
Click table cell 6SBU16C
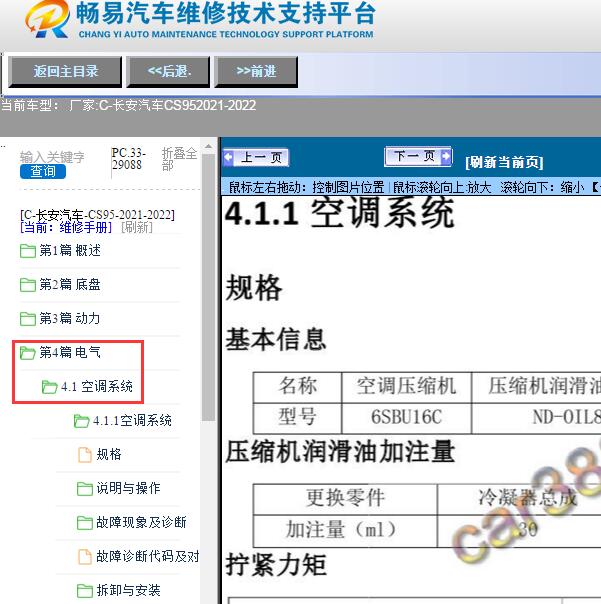406,418
